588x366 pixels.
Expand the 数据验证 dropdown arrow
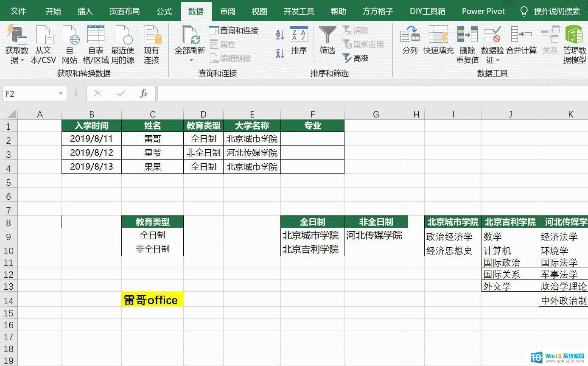[x=498, y=61]
